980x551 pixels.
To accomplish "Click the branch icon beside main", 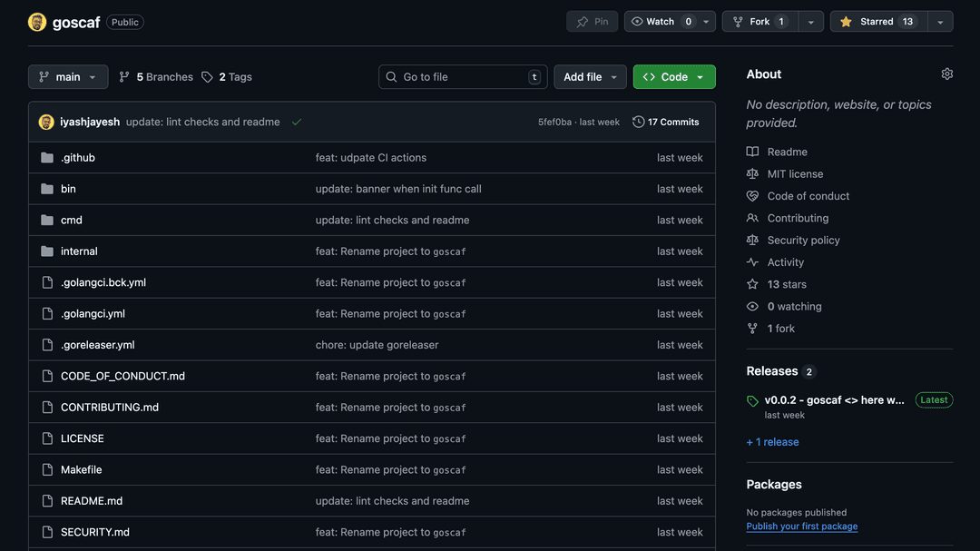I will pyautogui.click(x=44, y=76).
